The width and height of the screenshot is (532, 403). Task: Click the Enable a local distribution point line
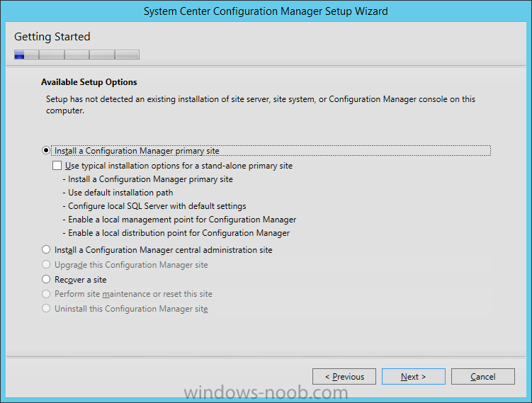point(176,233)
